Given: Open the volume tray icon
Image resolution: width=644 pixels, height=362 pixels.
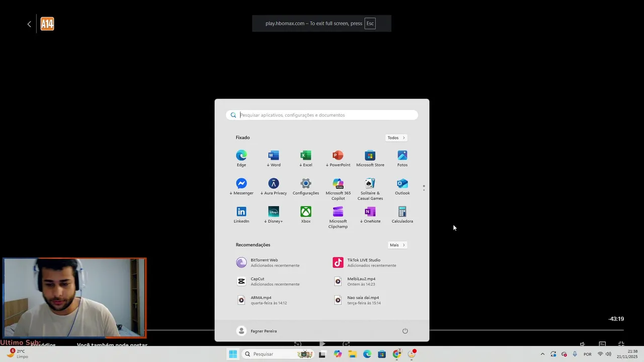Looking at the screenshot, I should pos(608,354).
